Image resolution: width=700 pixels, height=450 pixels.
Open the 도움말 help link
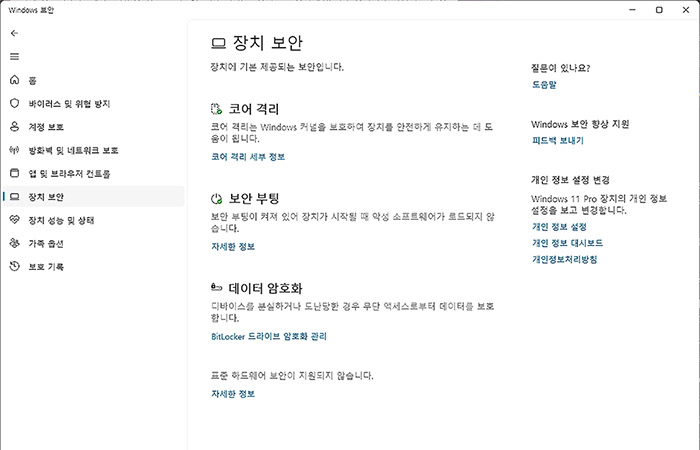click(x=545, y=85)
